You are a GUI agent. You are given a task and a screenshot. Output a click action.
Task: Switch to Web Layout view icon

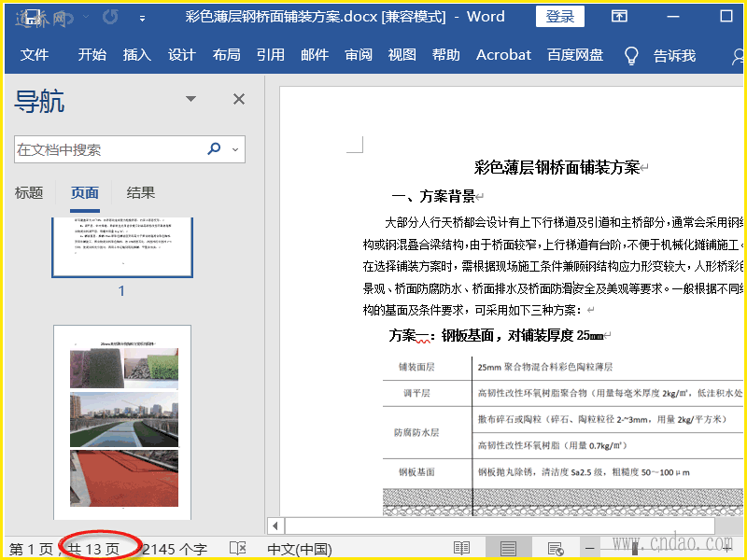click(x=555, y=549)
